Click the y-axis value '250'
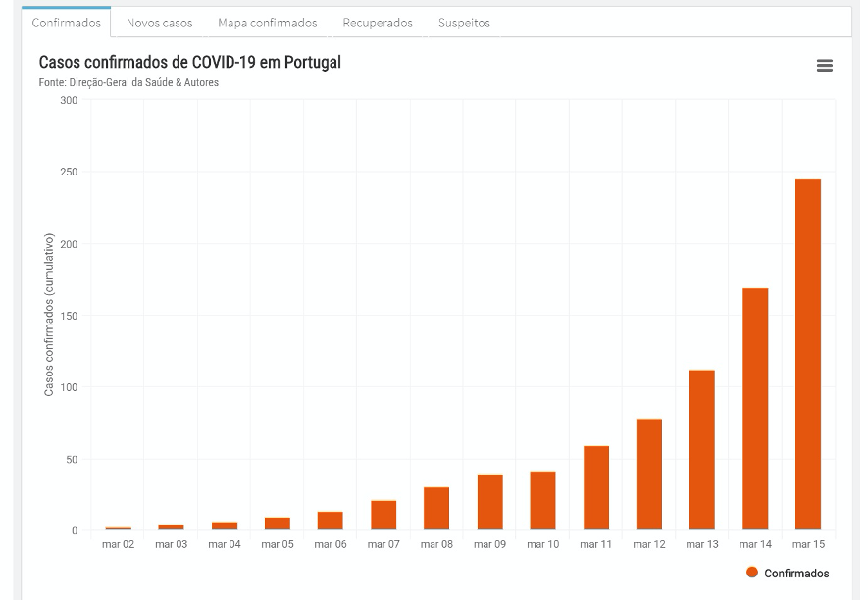The width and height of the screenshot is (868, 600). click(x=69, y=173)
